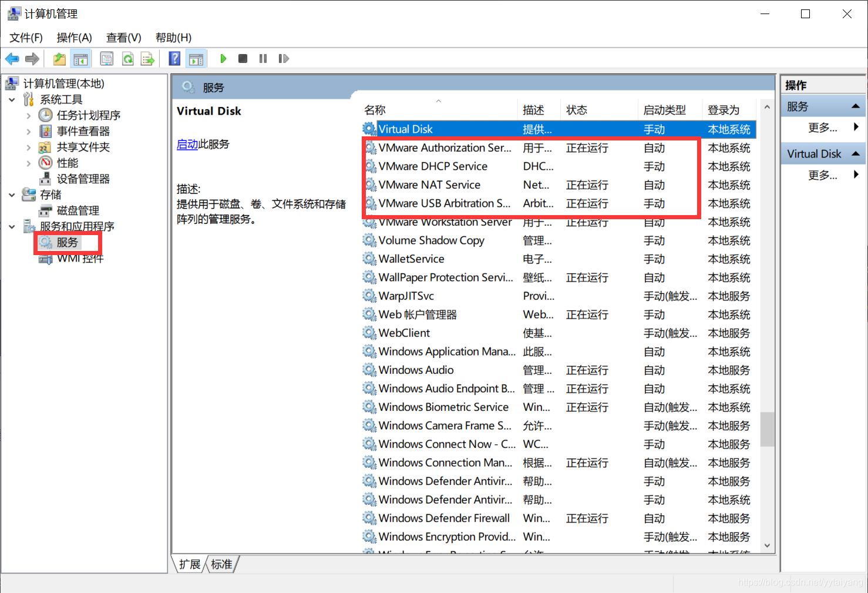Screen dimensions: 868x593
Task: Collapse the 系统工具 tree node
Action: 12,100
